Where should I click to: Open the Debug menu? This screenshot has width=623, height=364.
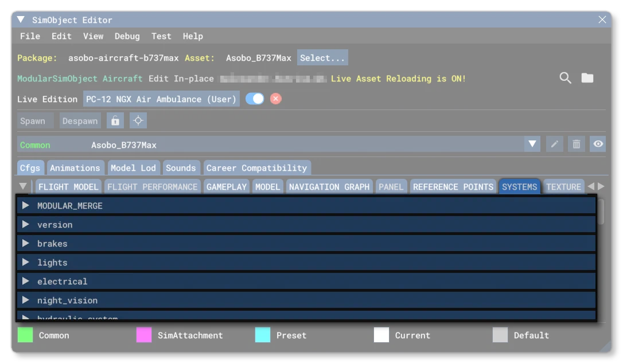tap(127, 36)
